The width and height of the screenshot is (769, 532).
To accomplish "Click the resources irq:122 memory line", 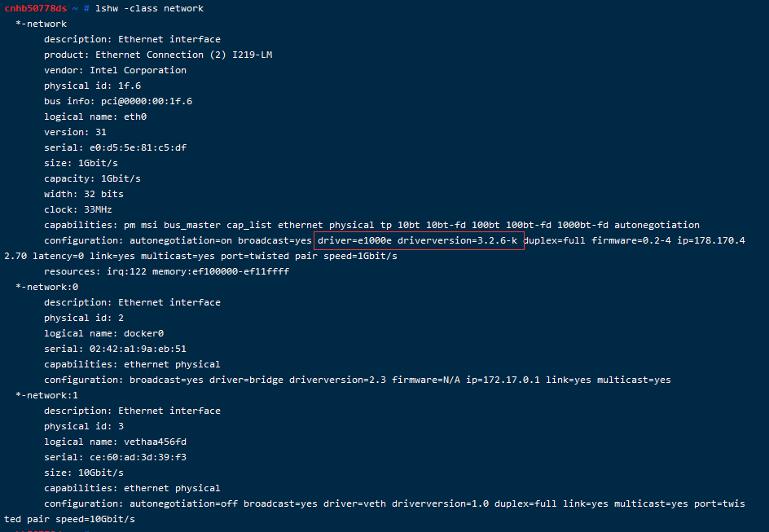I will (x=166, y=271).
